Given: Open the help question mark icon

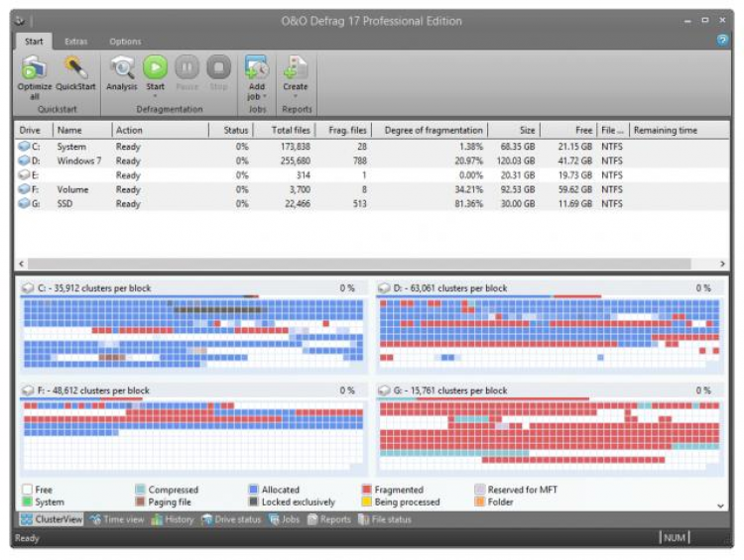Looking at the screenshot, I should 722,41.
